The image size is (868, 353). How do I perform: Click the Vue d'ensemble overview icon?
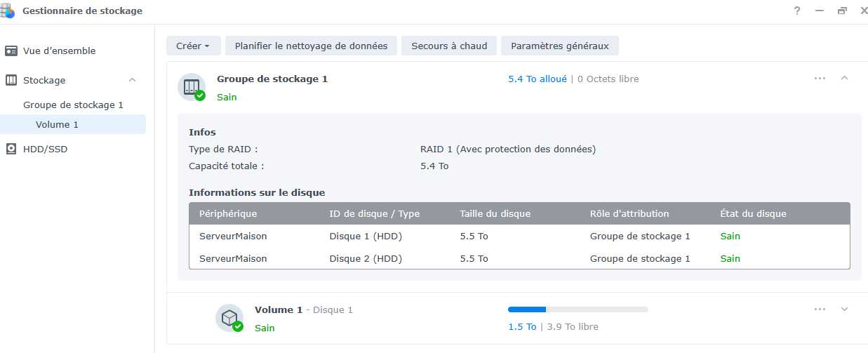pyautogui.click(x=11, y=51)
